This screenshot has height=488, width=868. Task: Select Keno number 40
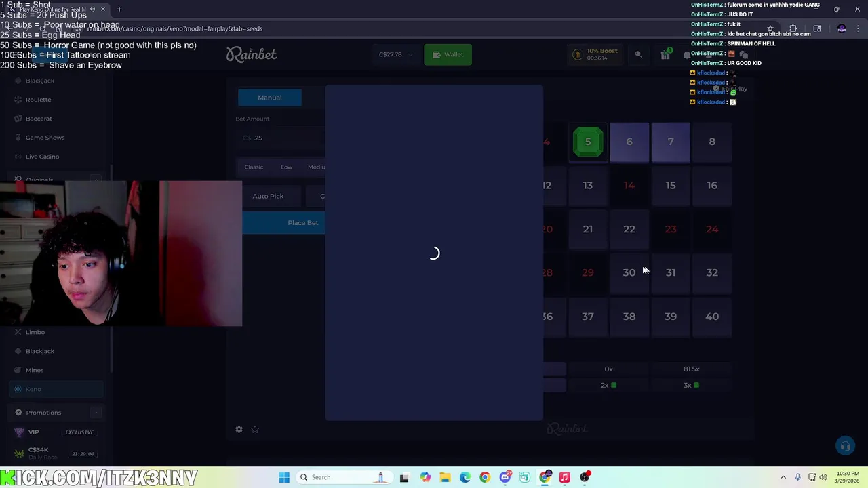pyautogui.click(x=712, y=317)
